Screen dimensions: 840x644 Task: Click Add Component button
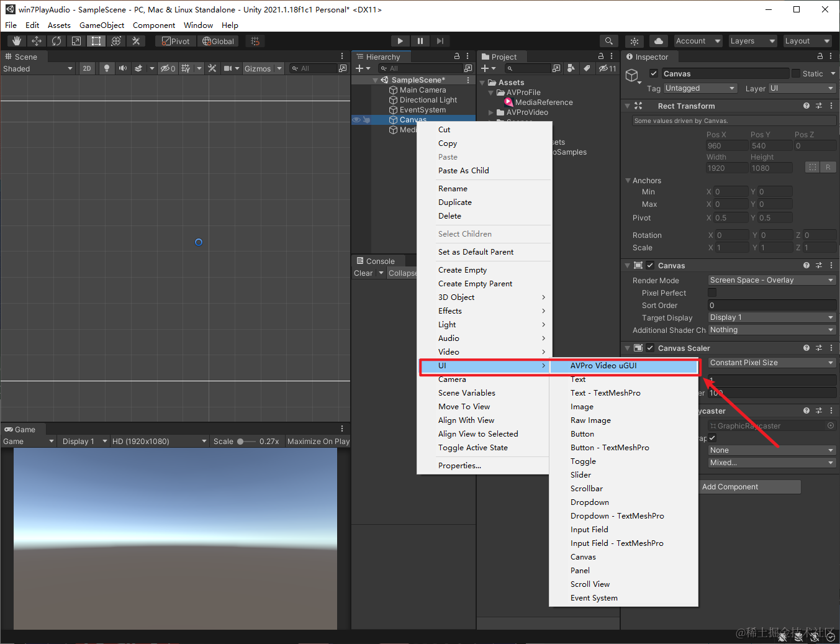pyautogui.click(x=750, y=487)
